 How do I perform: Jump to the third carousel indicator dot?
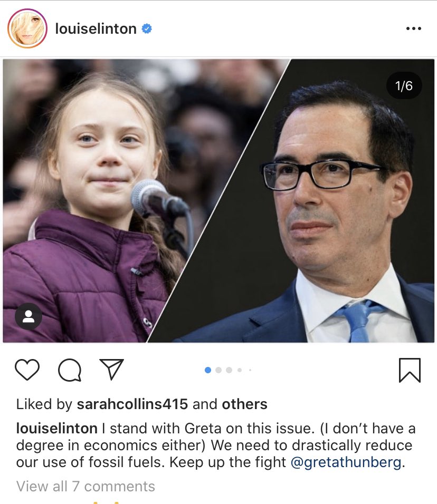click(x=229, y=370)
